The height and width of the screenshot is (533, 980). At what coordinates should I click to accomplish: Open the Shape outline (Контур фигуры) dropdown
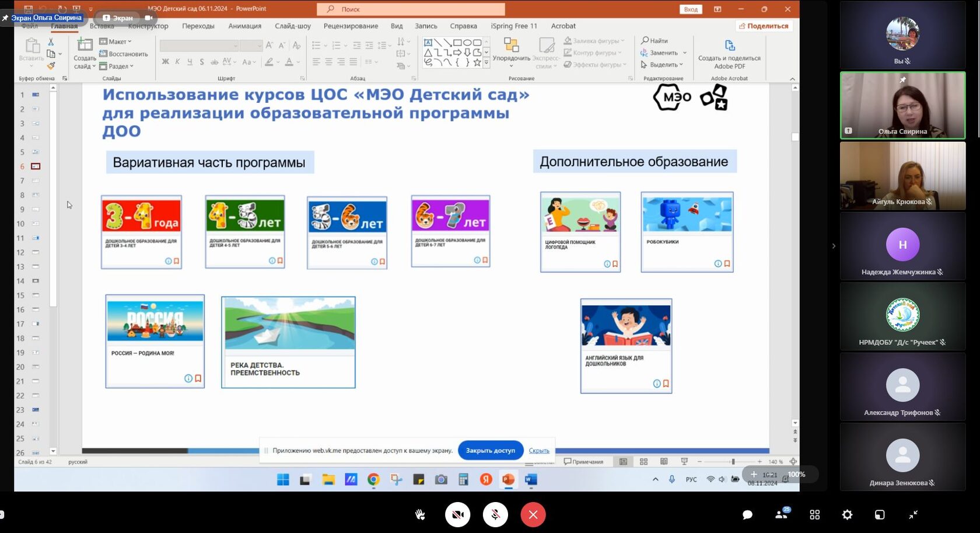click(592, 53)
